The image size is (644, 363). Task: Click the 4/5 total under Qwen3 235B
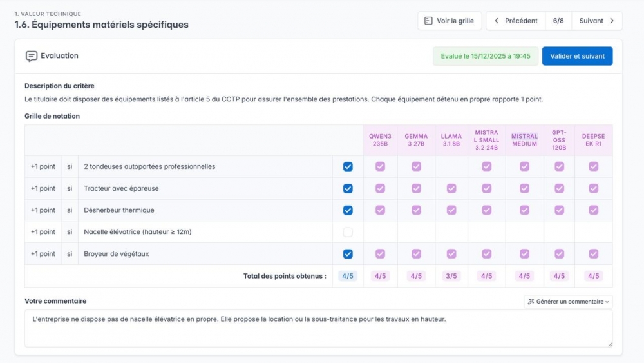[x=381, y=276]
